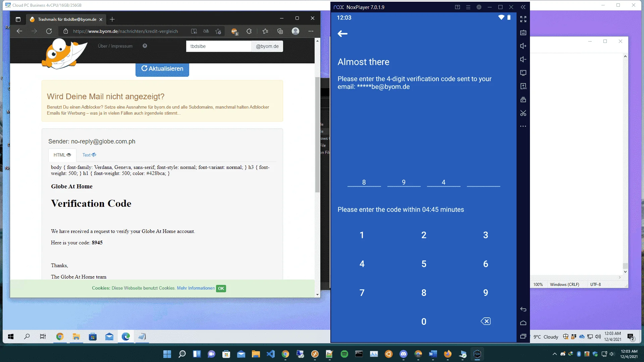Open Edge extensions puzzle icon
The width and height of the screenshot is (644, 362).
pyautogui.click(x=249, y=31)
